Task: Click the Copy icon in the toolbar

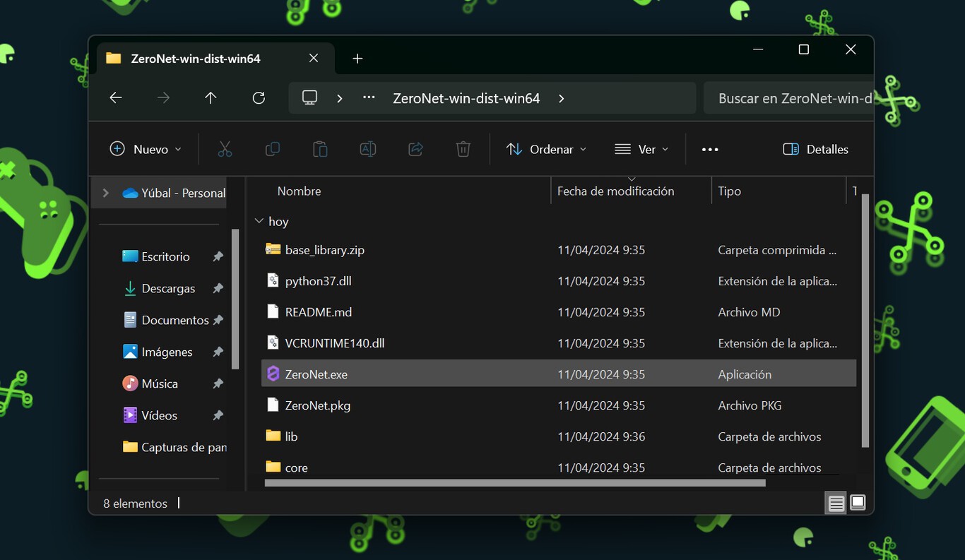Action: pyautogui.click(x=272, y=149)
